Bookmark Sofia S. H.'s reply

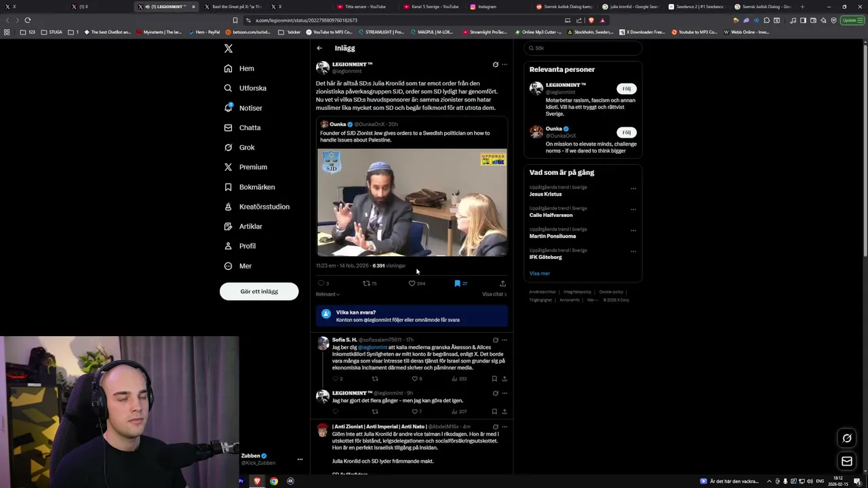(494, 379)
